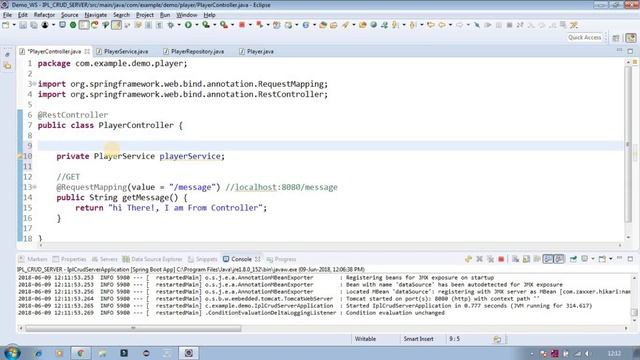The width and height of the screenshot is (640, 360).
Task: Click the Open Perspective icon
Action: 616,38
